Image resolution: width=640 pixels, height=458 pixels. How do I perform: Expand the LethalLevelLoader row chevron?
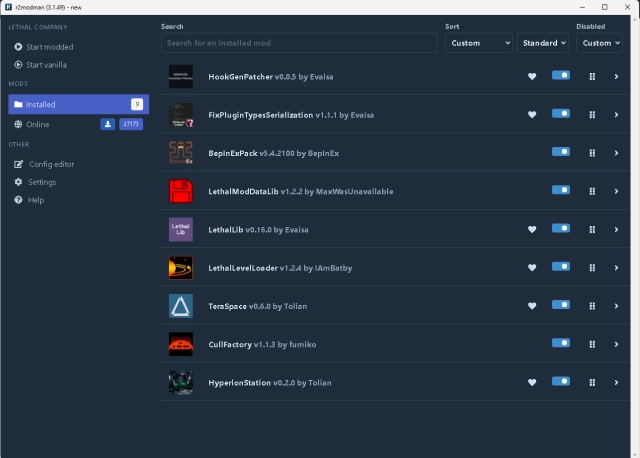pos(616,268)
